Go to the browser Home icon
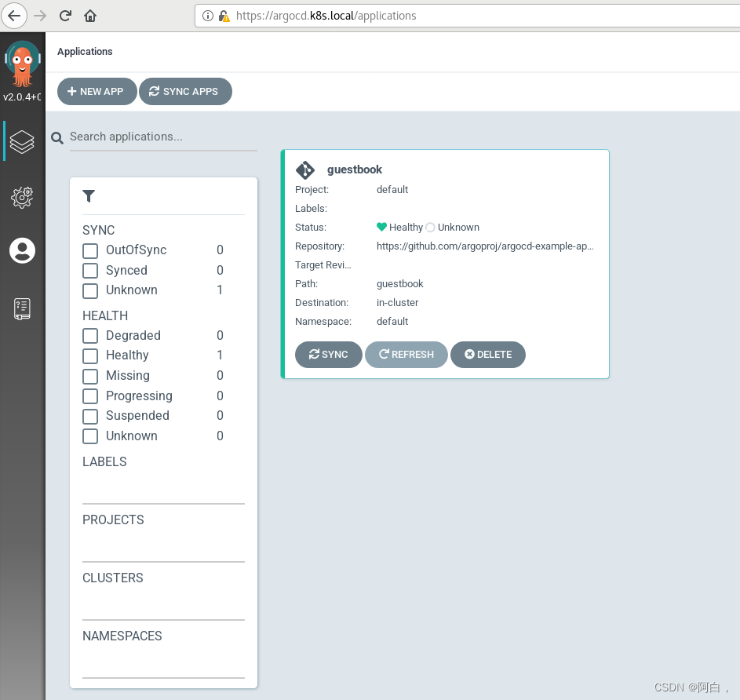The height and width of the screenshot is (700, 740). pyautogui.click(x=90, y=16)
